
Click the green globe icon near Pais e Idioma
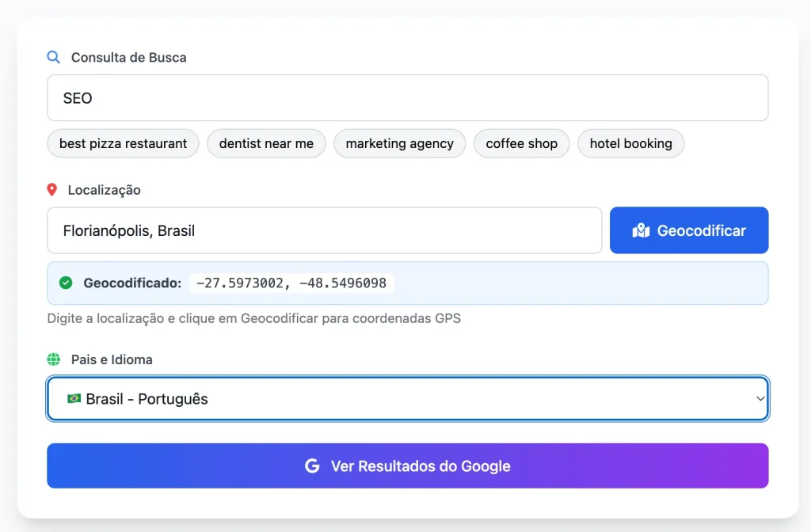coord(54,359)
